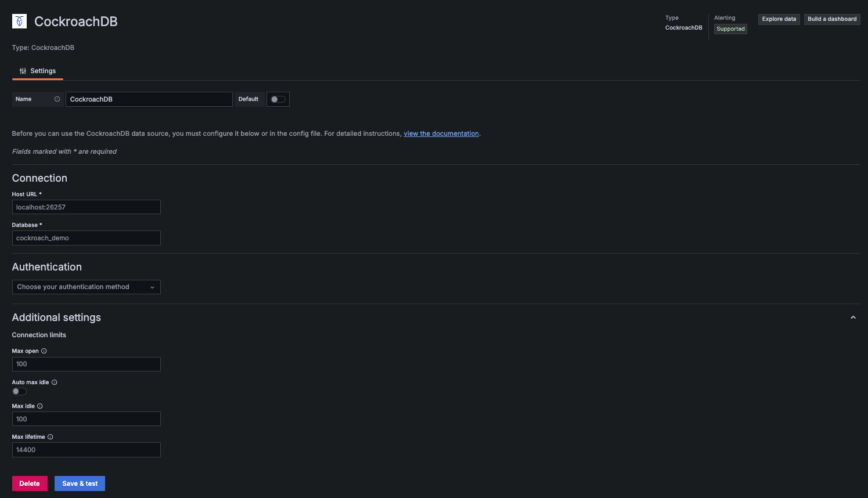Click the info icon next to Max lifetime
868x498 pixels.
coord(50,436)
